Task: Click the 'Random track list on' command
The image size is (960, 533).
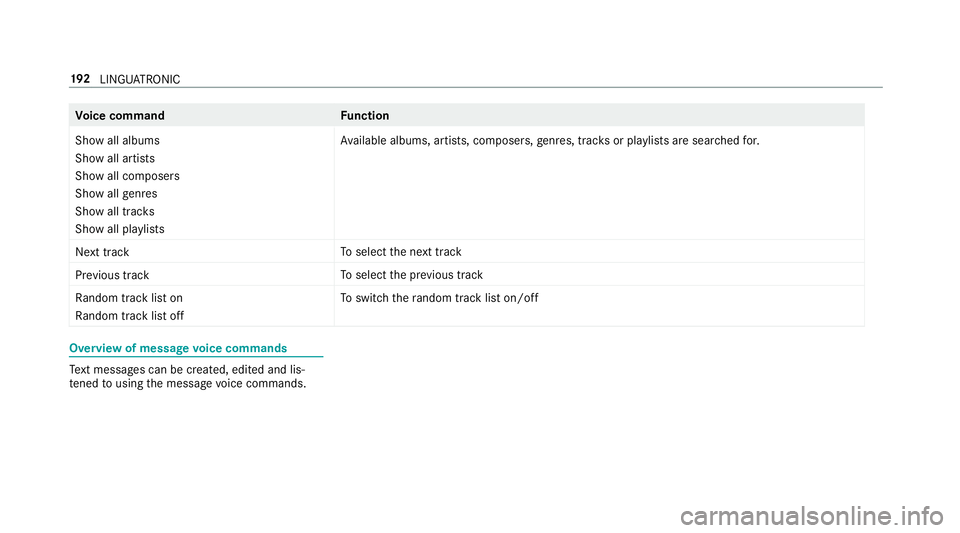Action: [128, 298]
